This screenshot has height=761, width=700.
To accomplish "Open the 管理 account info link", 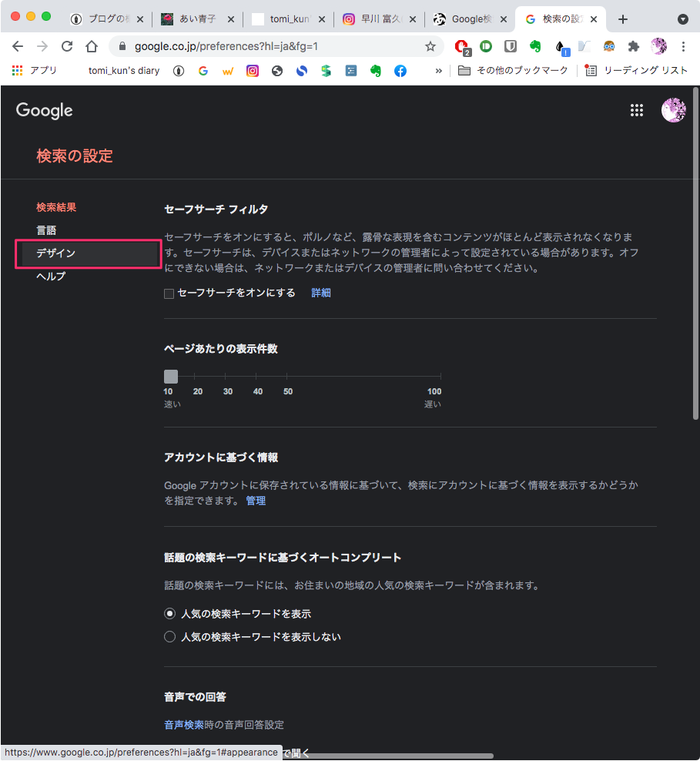I will [x=256, y=501].
